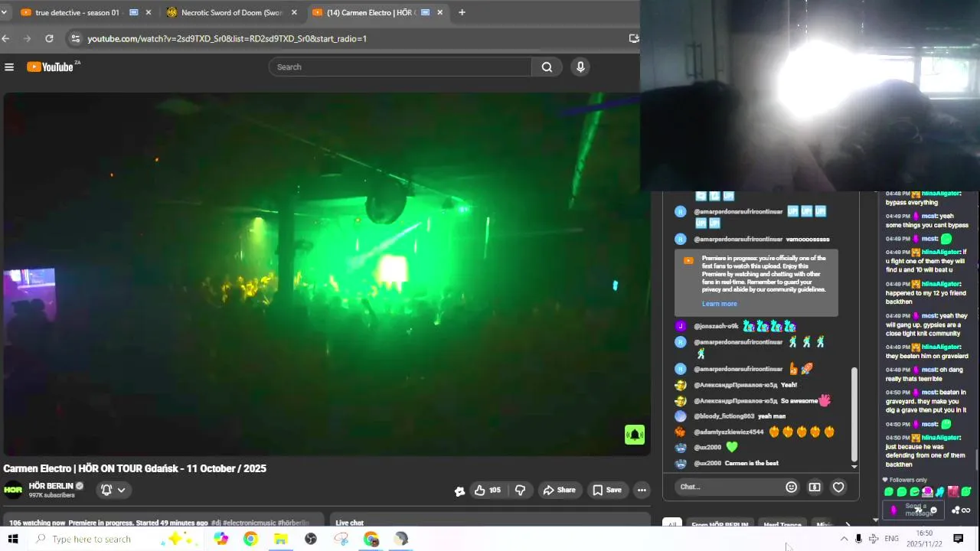The image size is (980, 551).
Task: Open the YouTube hamburger guide menu
Action: [9, 67]
